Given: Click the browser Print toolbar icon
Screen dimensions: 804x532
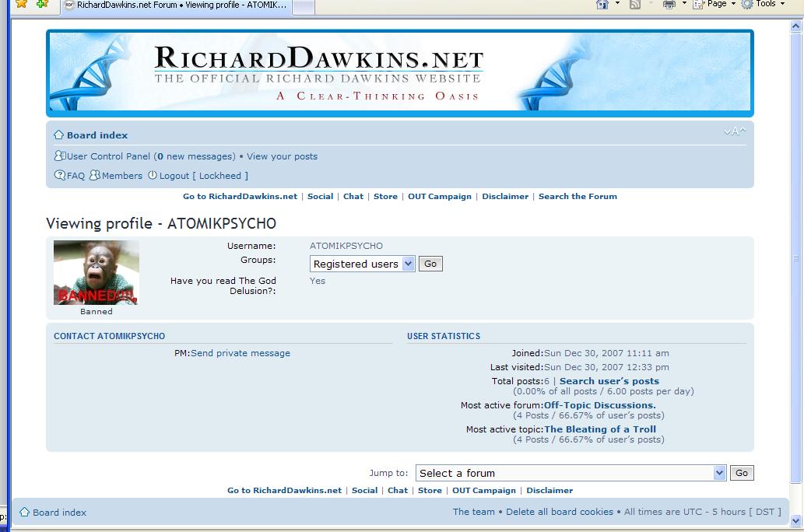Looking at the screenshot, I should (x=669, y=5).
